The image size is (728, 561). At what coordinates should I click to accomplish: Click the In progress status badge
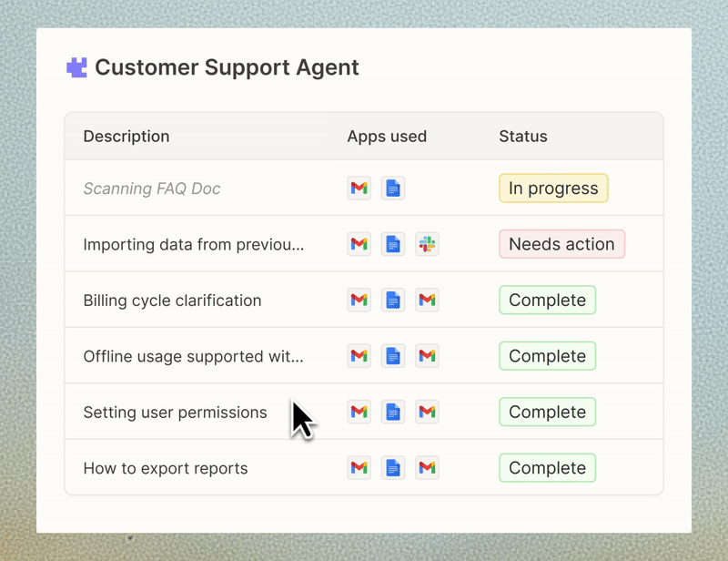tap(553, 189)
